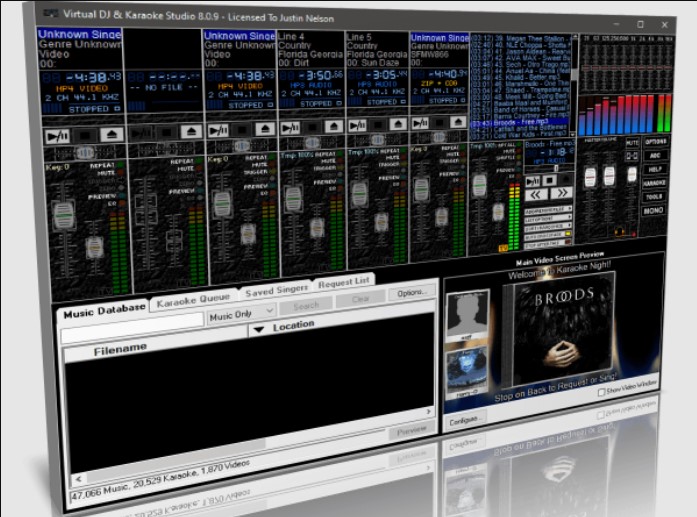This screenshot has width=697, height=517.
Task: Toggle SHUFFLE on the playlist deck
Action: click(518, 157)
